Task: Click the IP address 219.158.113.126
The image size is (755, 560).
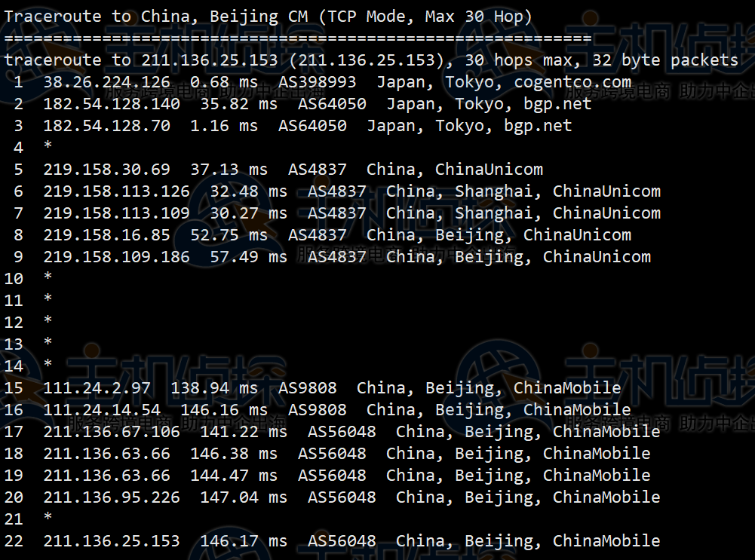Action: tap(116, 191)
